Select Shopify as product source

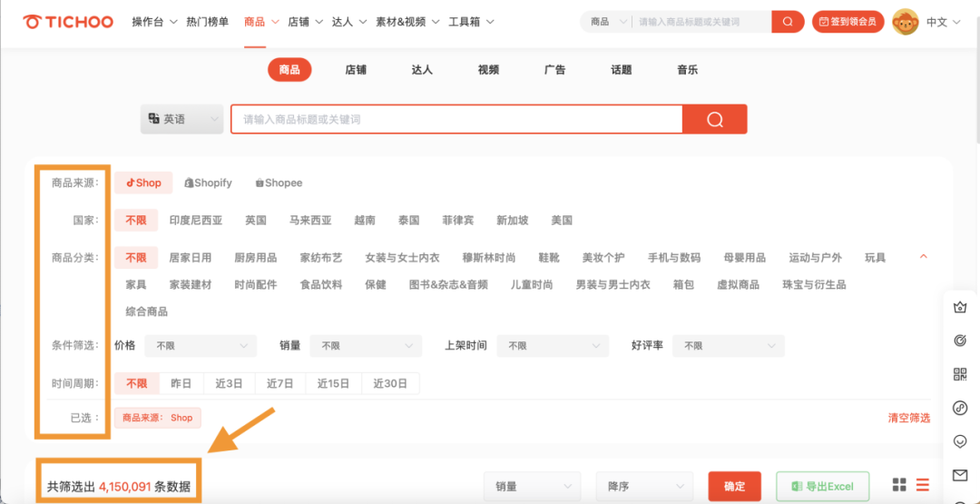tap(208, 183)
